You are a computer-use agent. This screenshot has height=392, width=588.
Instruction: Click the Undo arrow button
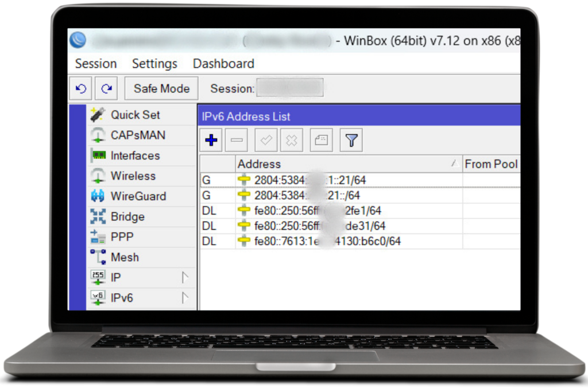pos(80,88)
